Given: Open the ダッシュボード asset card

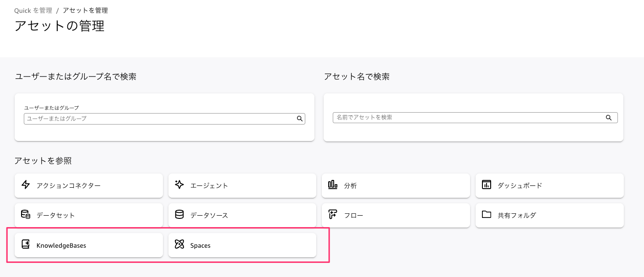Looking at the screenshot, I should [550, 185].
